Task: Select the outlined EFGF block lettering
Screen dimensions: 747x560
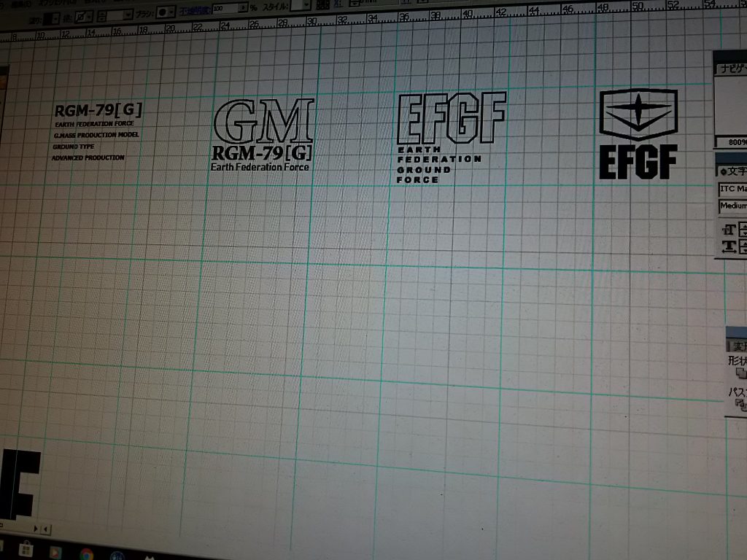Action: click(452, 119)
